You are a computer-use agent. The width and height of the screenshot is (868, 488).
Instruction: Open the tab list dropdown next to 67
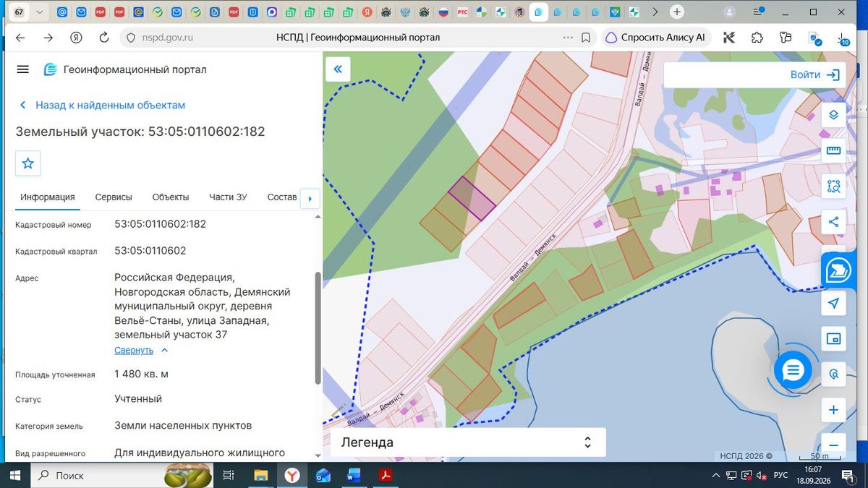pyautogui.click(x=40, y=12)
